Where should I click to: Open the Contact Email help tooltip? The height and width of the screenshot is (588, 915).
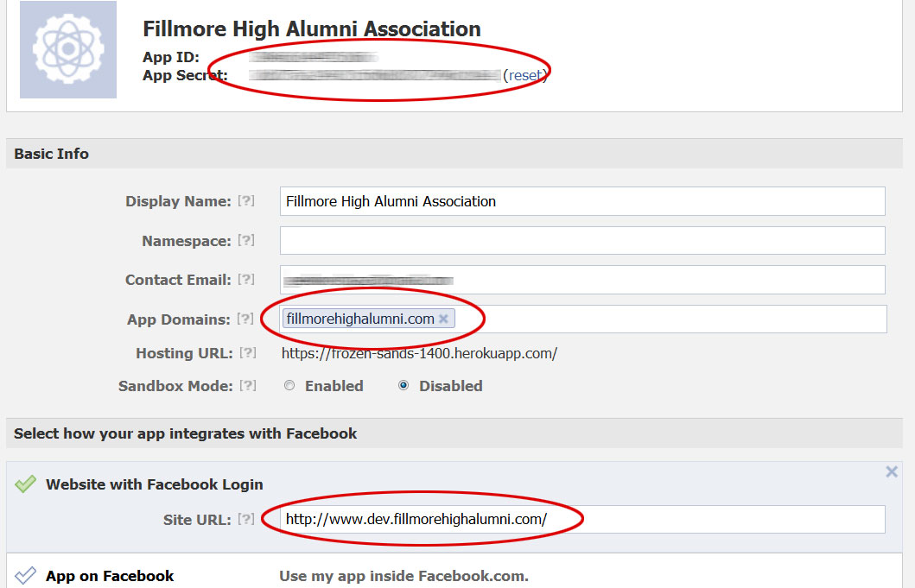(247, 280)
